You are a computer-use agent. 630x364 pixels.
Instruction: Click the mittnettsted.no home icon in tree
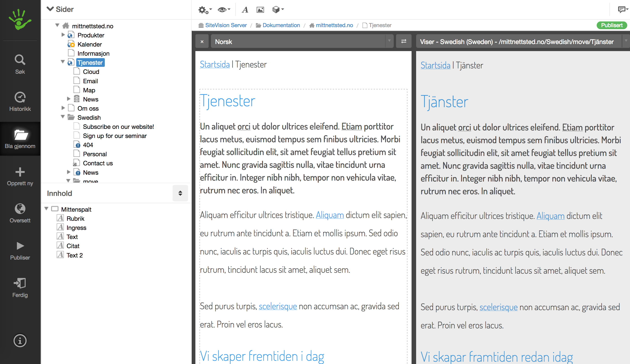[66, 26]
